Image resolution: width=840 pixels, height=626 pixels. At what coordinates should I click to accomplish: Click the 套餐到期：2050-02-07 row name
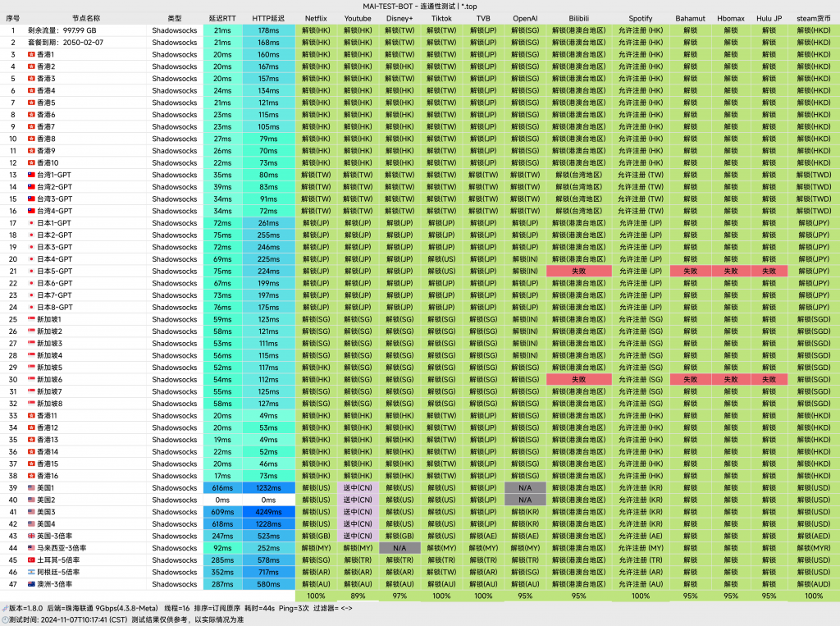pos(66,43)
